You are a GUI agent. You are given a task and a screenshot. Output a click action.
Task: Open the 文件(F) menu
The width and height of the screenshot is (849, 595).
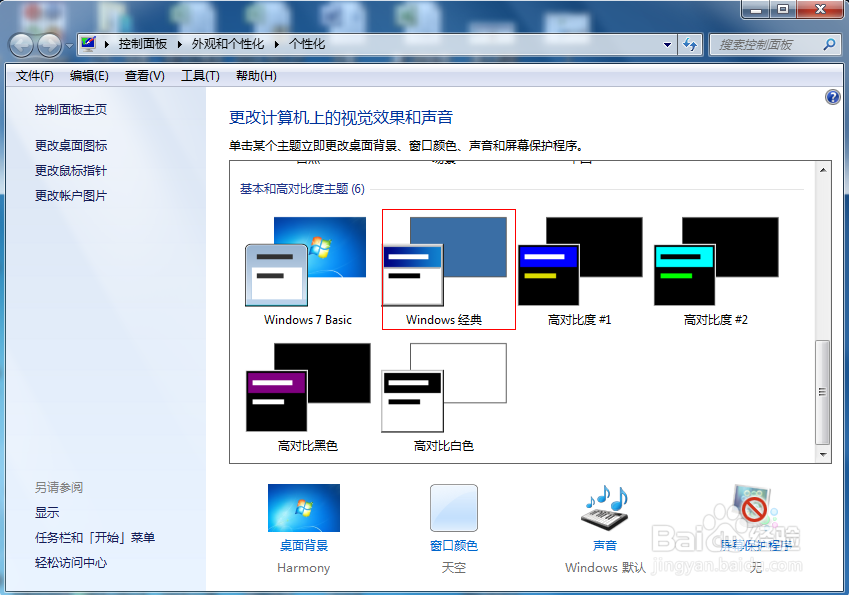35,76
